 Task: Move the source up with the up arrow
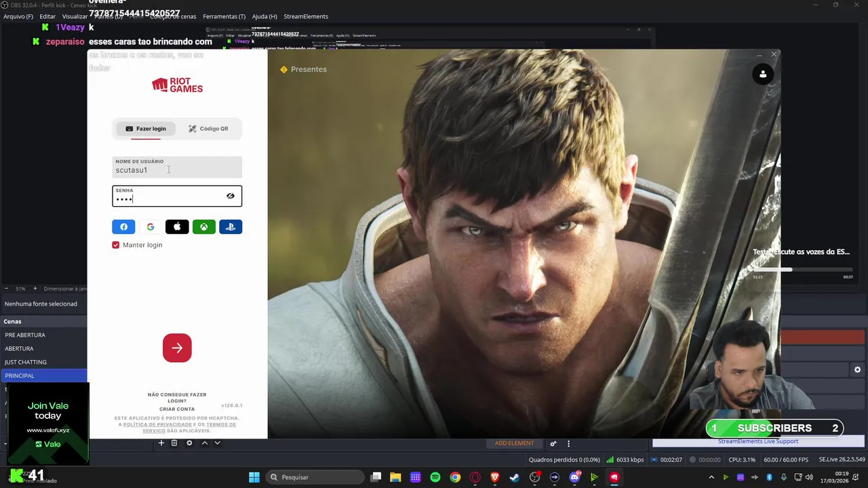point(204,443)
